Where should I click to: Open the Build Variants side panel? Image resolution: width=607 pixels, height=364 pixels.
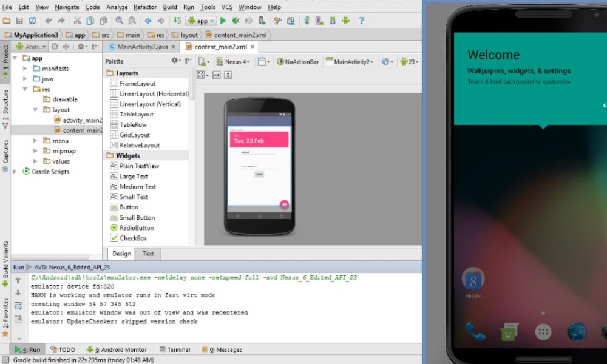click(x=5, y=265)
